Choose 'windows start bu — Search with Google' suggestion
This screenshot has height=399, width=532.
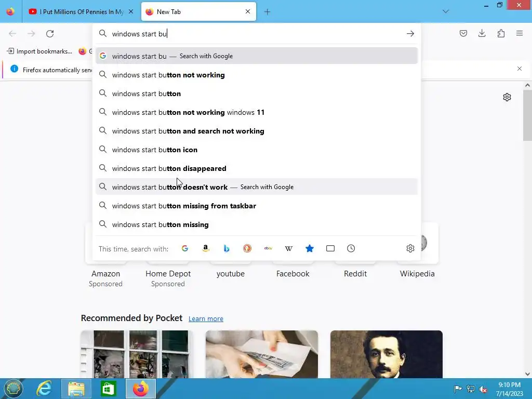pyautogui.click(x=257, y=56)
